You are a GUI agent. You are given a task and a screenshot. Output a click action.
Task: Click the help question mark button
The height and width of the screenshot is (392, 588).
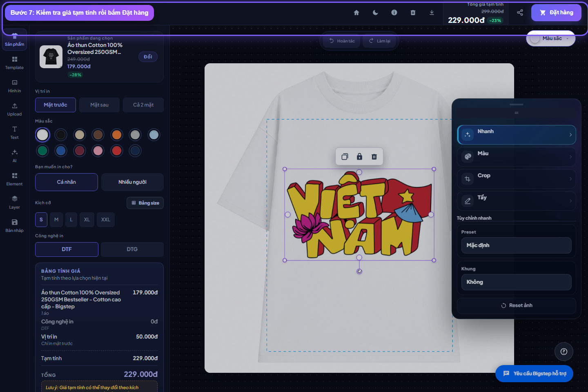tap(564, 352)
